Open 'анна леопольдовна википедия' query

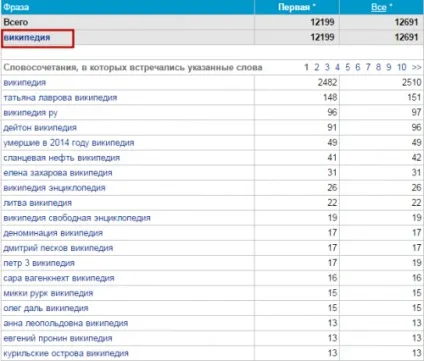tap(66, 323)
